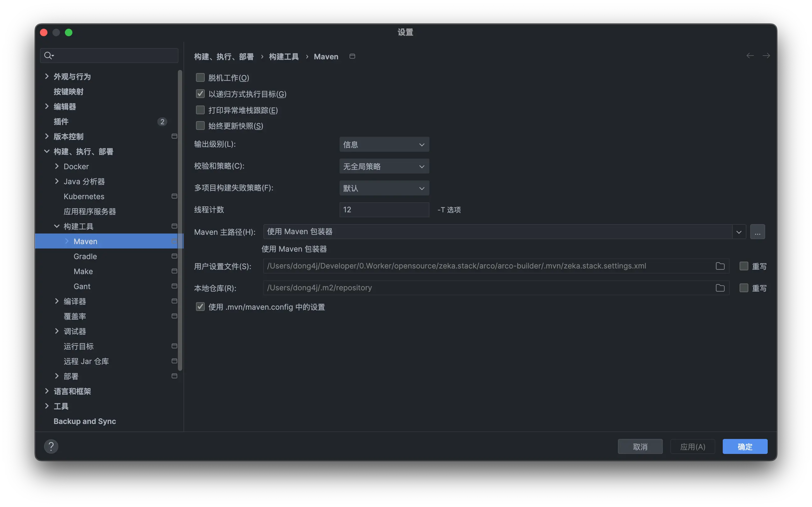This screenshot has width=812, height=507.
Task: Click the 确定 button
Action: [745, 447]
